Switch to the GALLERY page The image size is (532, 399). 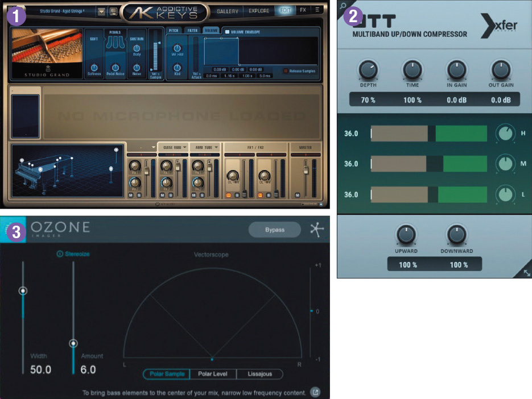pos(228,11)
